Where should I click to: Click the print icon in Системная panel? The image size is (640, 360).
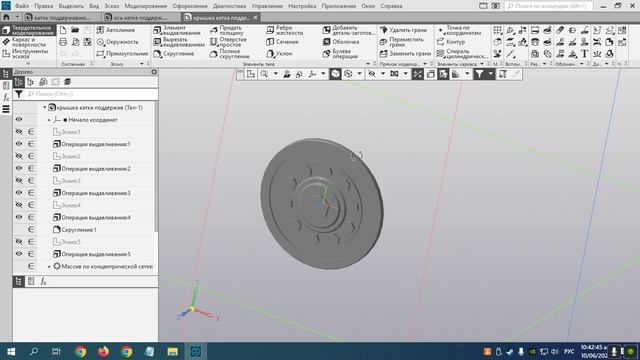63,42
